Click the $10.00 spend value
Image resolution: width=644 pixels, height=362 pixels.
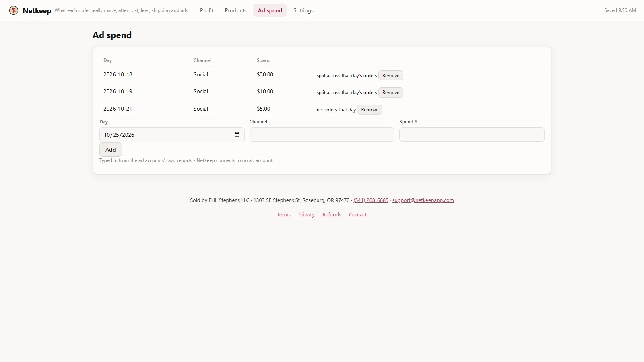pyautogui.click(x=265, y=91)
